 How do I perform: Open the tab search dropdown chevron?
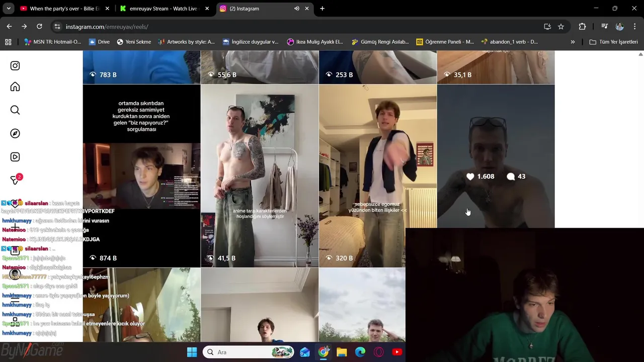click(x=9, y=9)
